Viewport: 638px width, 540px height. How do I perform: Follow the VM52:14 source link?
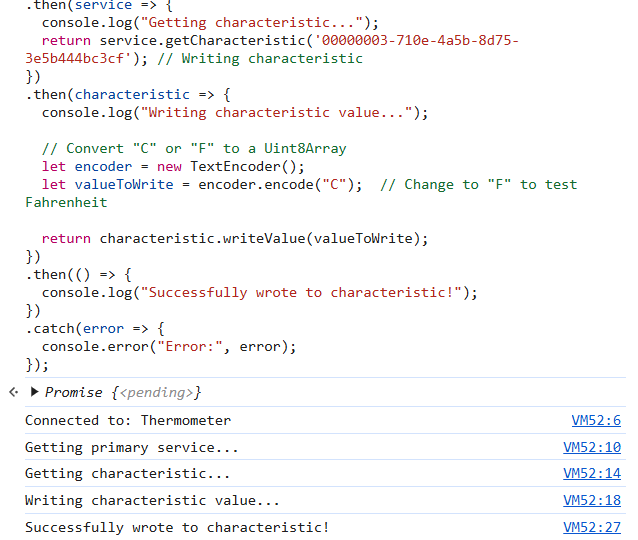(x=592, y=474)
